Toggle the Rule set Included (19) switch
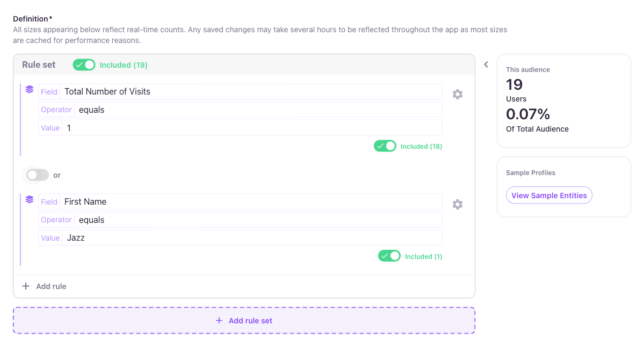This screenshot has height=347, width=644. (84, 65)
